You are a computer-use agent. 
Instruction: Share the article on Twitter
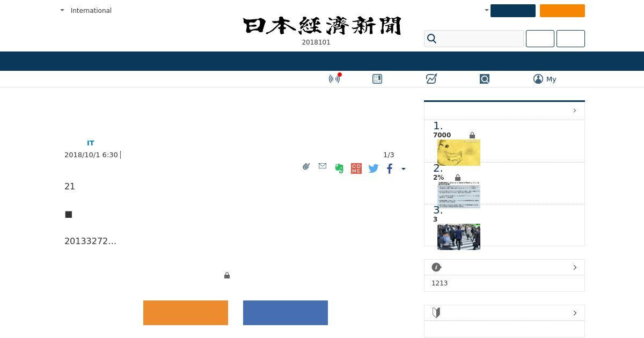tap(374, 168)
